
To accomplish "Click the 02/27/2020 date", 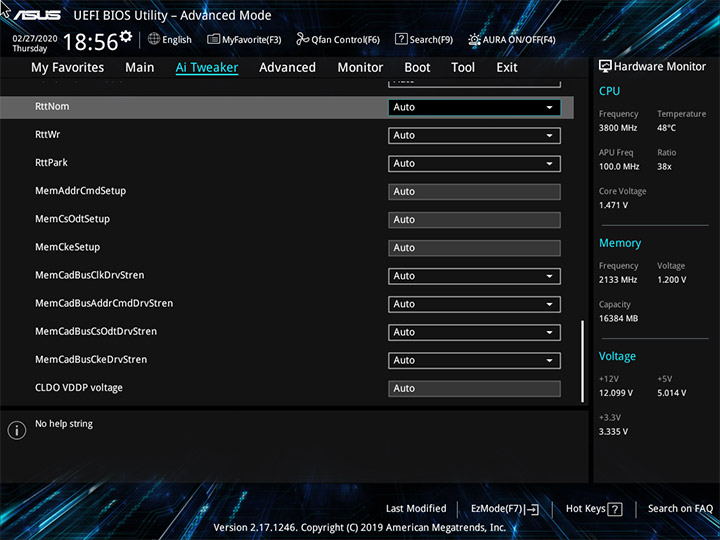I will point(35,39).
